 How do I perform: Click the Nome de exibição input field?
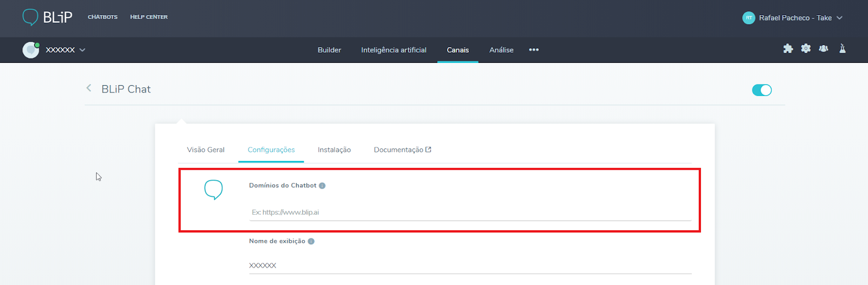(470, 265)
